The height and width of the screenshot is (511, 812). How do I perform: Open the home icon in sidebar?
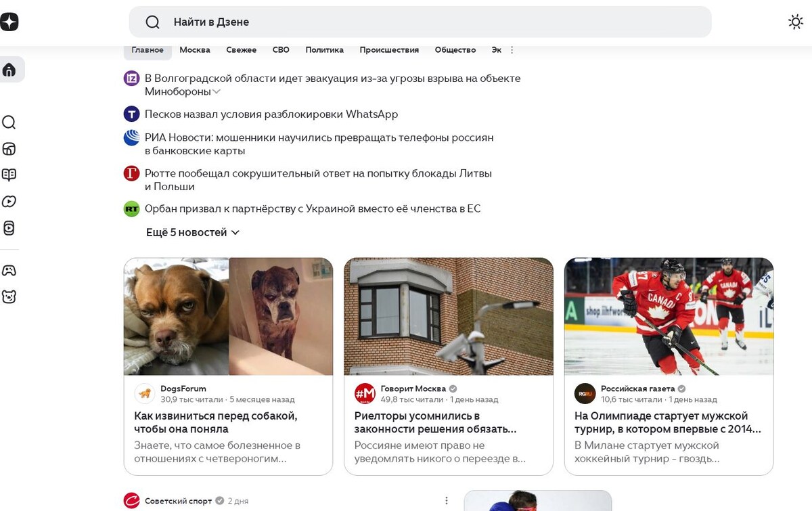point(9,70)
